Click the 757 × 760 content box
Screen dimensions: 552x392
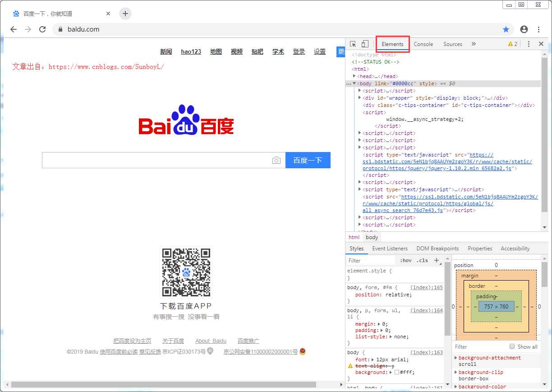496,307
